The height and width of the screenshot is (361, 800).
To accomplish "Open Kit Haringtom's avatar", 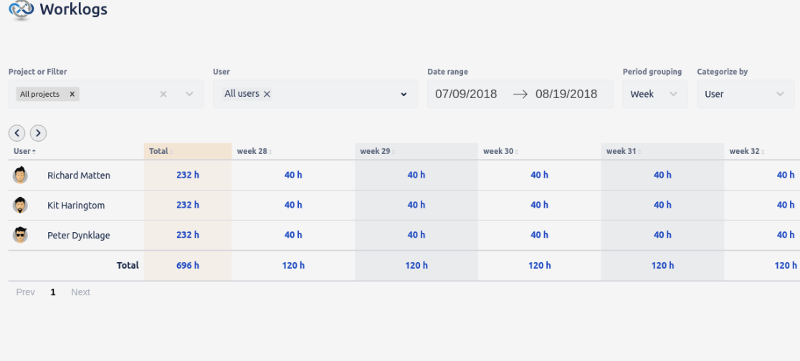I will [20, 205].
